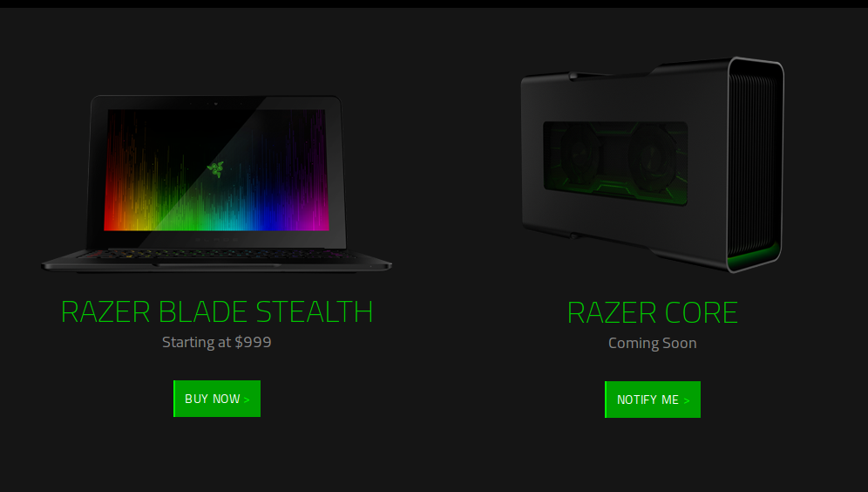Screen dimensions: 868x492
Task: Click the black bar at page top
Action: point(434,3)
